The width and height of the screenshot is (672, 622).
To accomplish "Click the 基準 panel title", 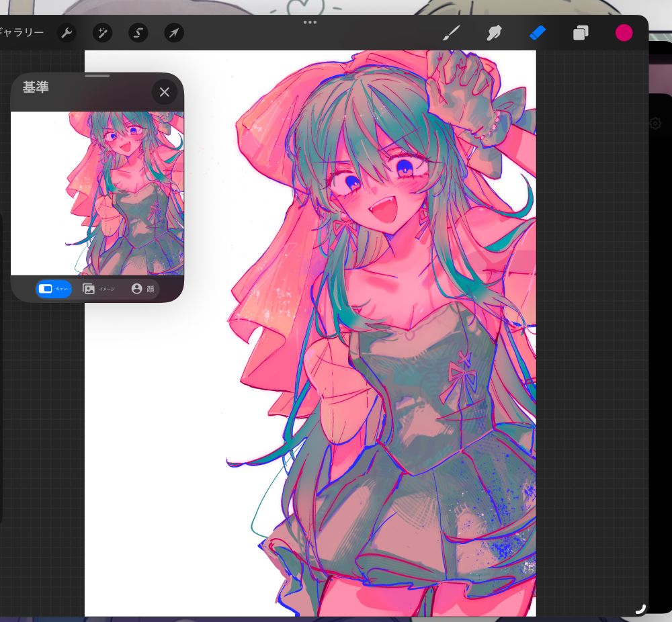I will click(x=36, y=87).
